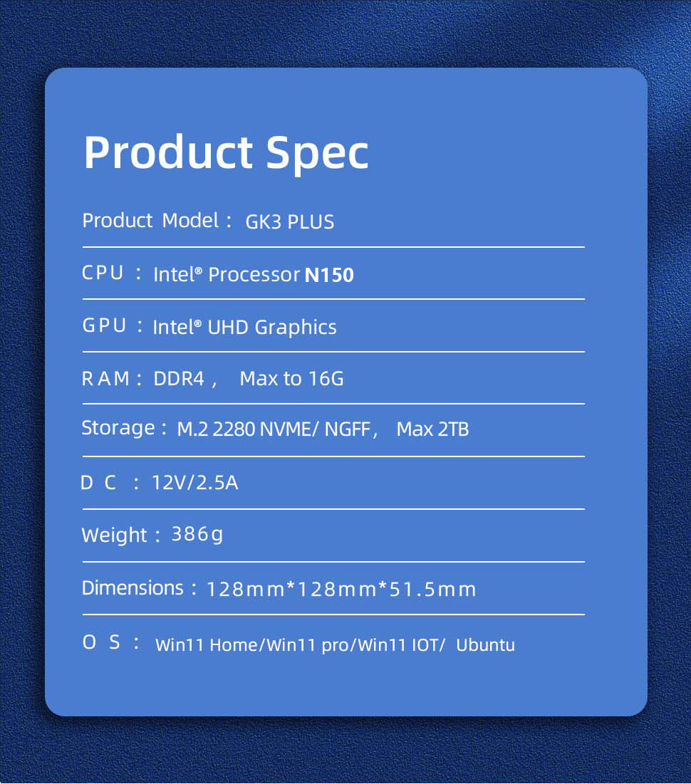Click the GPU label
691x784 pixels.
point(104,326)
